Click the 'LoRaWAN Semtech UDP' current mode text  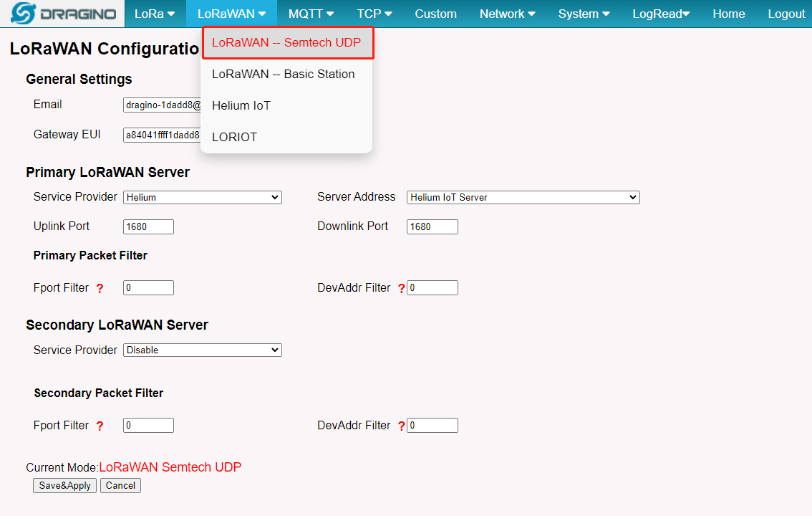[x=170, y=467]
